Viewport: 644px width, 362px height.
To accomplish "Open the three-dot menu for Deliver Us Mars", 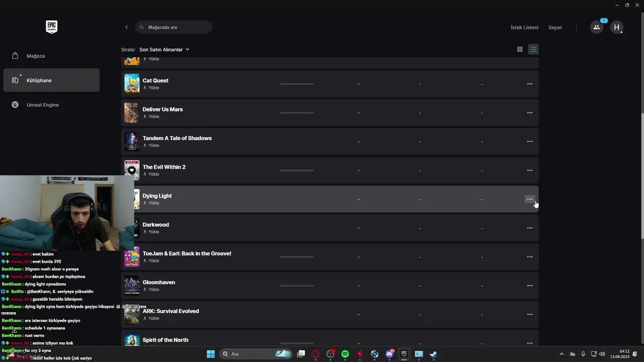I will point(530,113).
